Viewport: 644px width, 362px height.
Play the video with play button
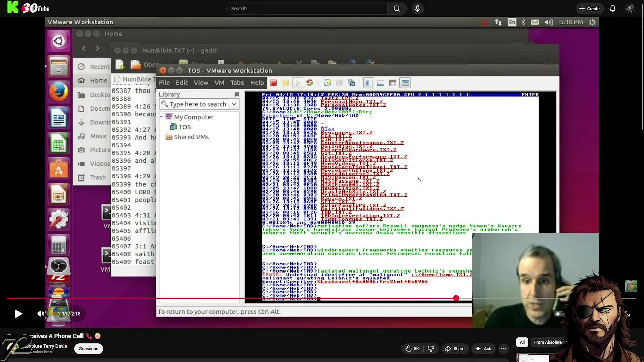pos(18,314)
